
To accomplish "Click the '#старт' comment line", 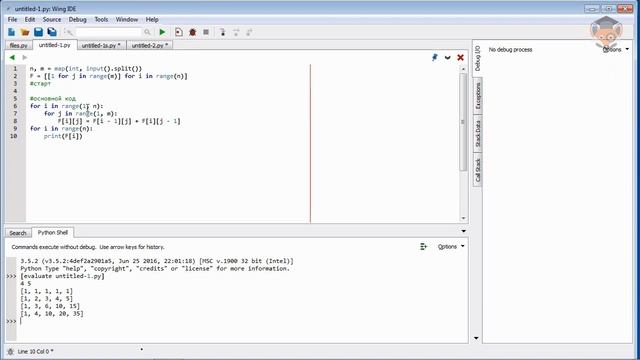I will 40,84.
